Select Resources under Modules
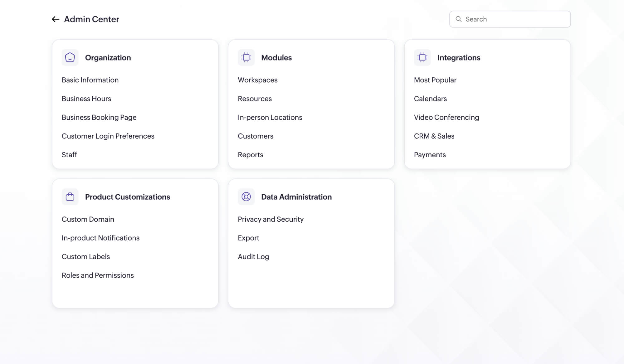Viewport: 624px width, 364px height. coord(255,99)
